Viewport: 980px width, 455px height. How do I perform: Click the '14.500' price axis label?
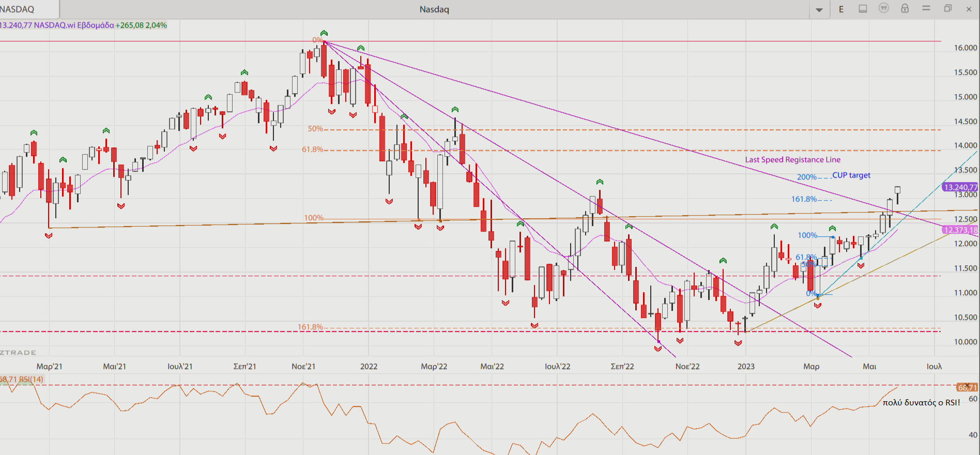(x=966, y=122)
